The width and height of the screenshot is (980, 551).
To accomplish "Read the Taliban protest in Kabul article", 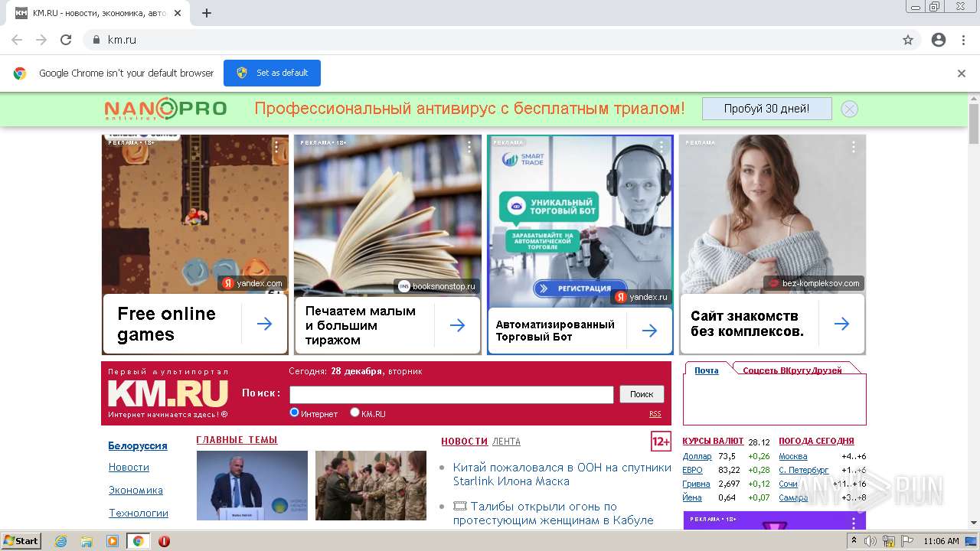I will (x=554, y=514).
